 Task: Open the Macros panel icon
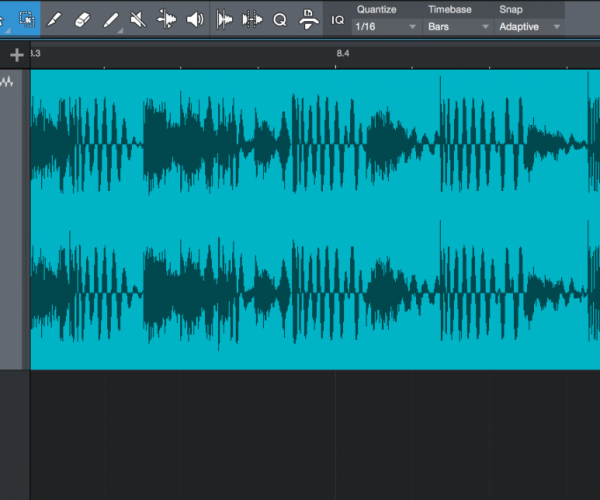(x=308, y=19)
